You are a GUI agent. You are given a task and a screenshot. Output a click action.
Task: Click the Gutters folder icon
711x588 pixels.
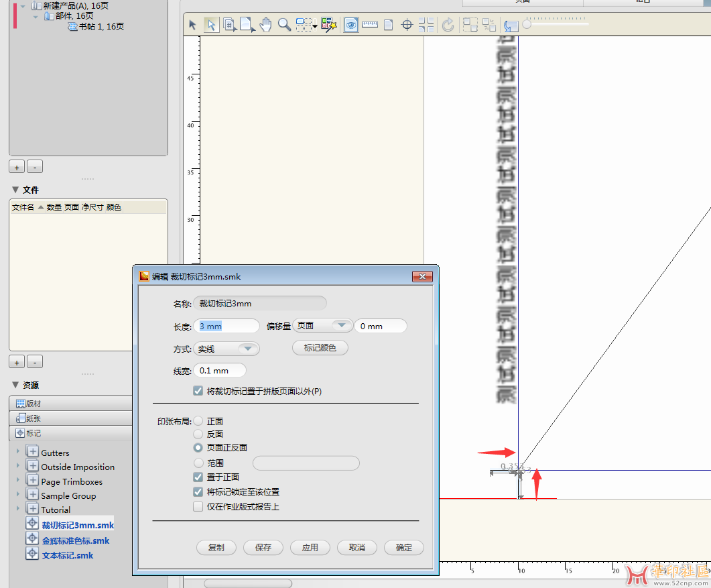(x=32, y=451)
